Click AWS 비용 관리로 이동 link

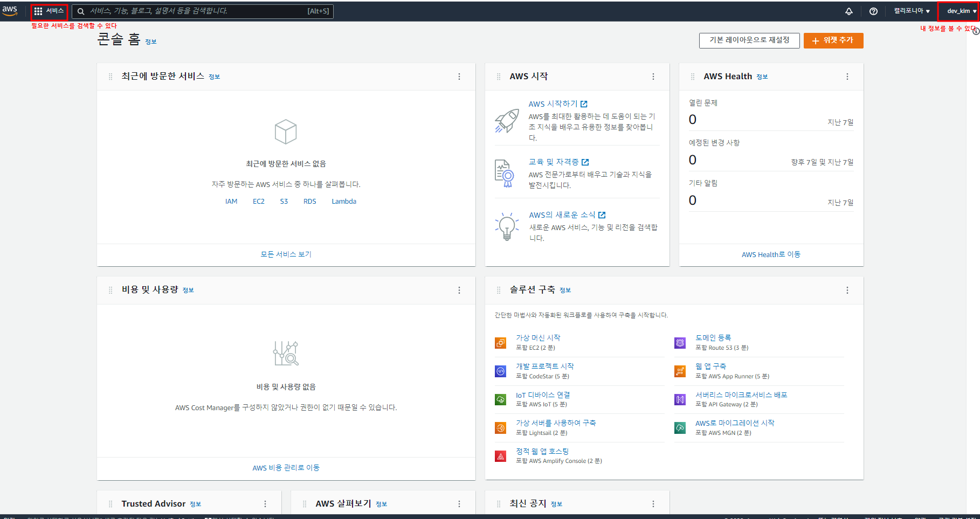pos(286,468)
